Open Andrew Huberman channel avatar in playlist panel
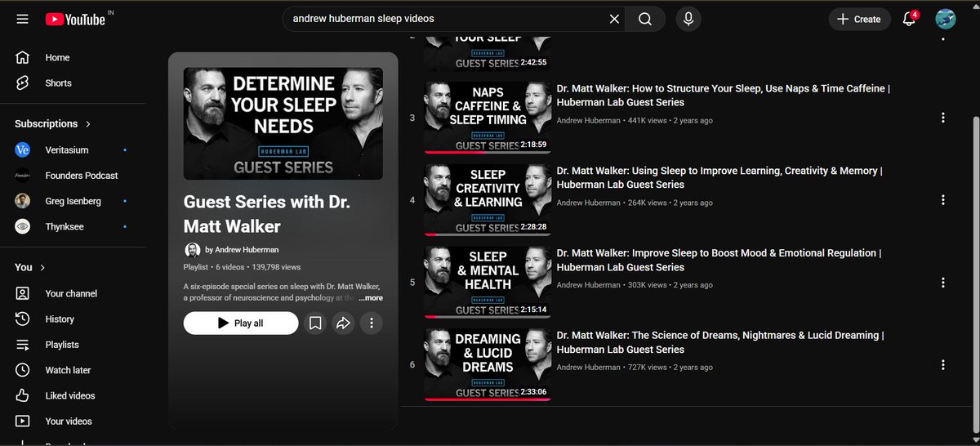 click(x=192, y=250)
